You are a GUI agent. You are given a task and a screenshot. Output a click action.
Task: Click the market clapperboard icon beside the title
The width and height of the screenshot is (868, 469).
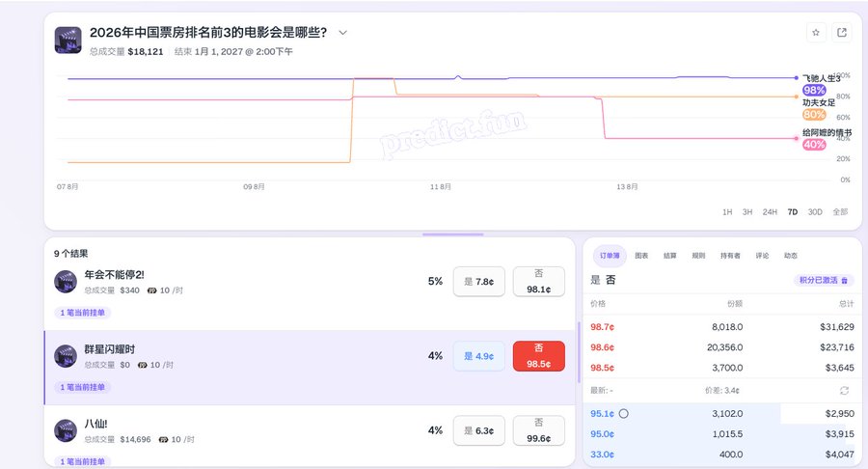point(68,40)
